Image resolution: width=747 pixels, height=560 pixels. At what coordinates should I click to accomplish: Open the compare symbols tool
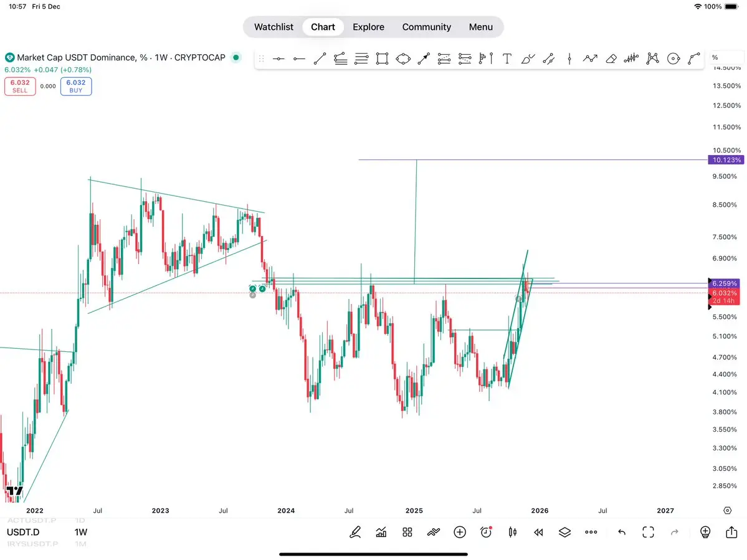(434, 532)
